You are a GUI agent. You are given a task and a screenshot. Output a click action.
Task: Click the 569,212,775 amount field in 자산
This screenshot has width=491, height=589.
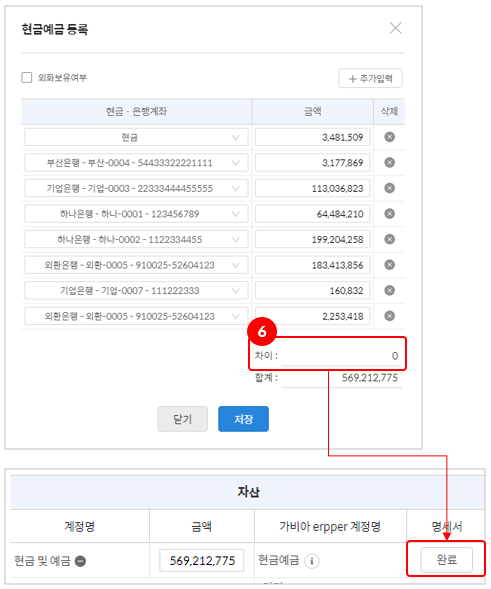202,560
